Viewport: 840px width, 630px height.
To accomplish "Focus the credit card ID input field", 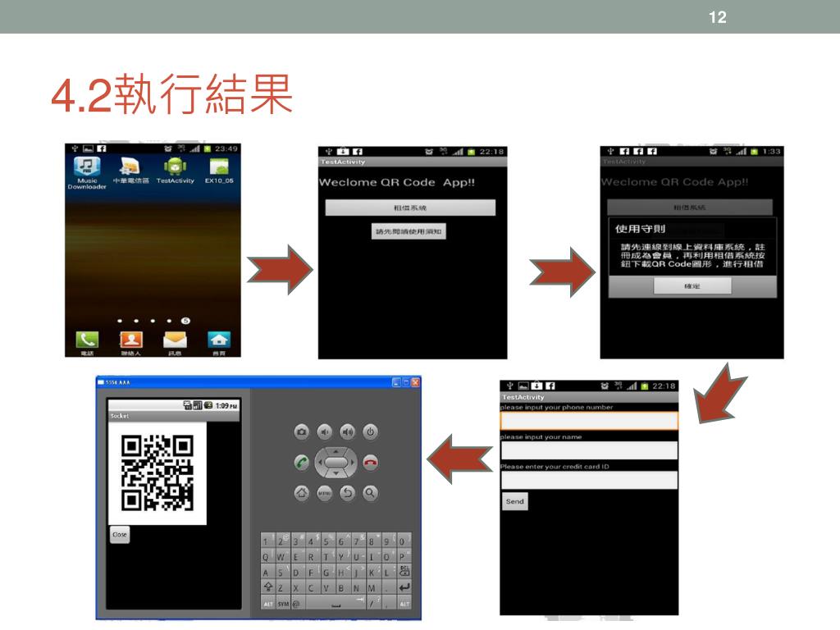I will (x=589, y=480).
